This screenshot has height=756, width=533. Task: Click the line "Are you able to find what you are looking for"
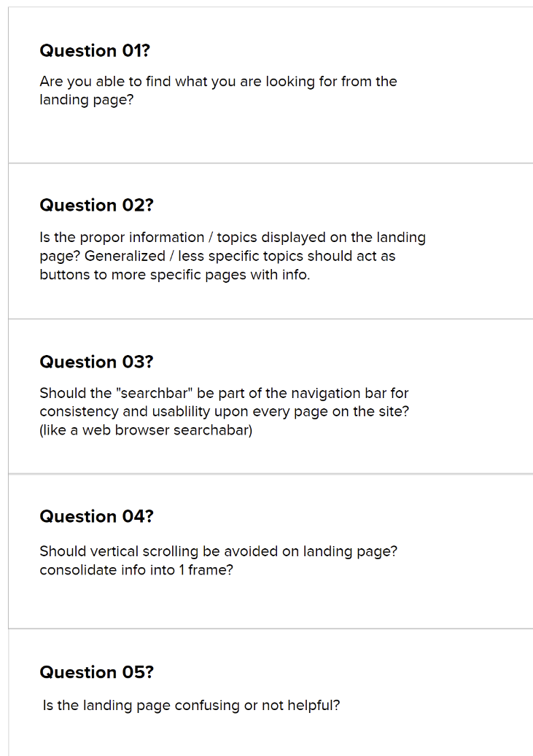218,82
